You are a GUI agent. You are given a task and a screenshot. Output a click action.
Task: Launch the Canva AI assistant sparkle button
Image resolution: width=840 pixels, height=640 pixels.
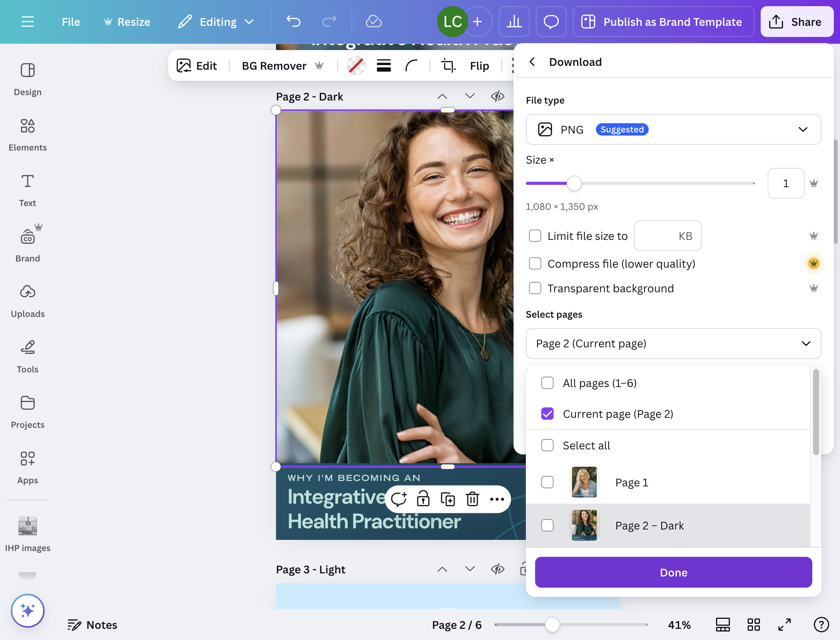[x=28, y=610]
